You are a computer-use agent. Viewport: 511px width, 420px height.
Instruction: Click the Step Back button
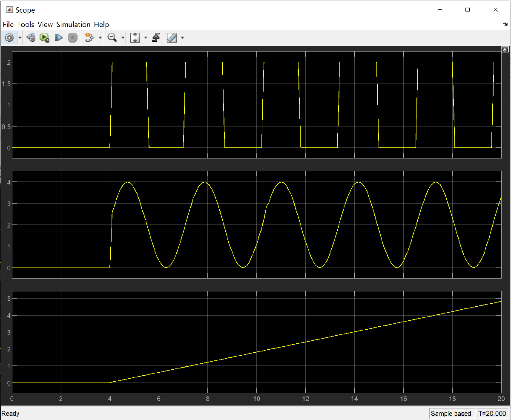coord(31,38)
